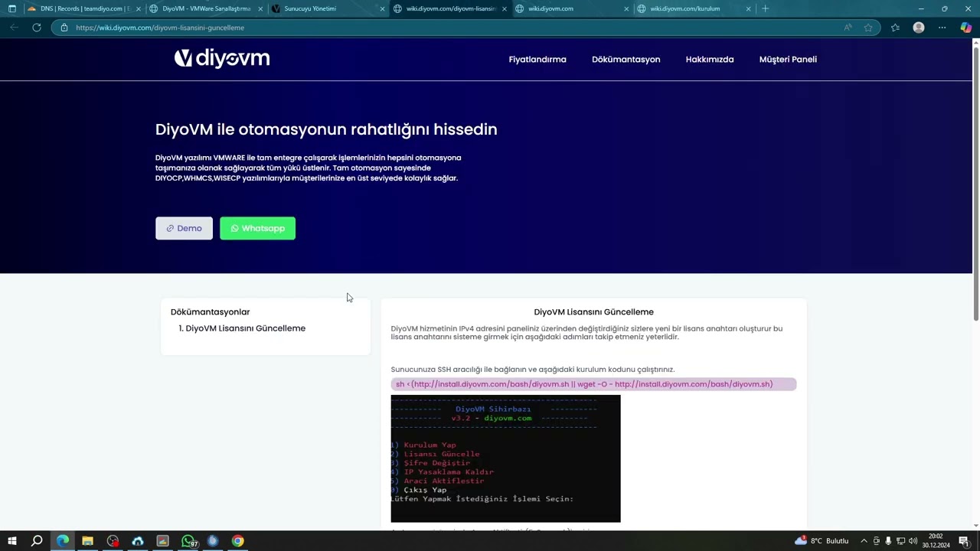Viewport: 980px width, 551px height.
Task: Click the DiyoVM Lisansını Güncelleme article title
Action: (x=593, y=312)
